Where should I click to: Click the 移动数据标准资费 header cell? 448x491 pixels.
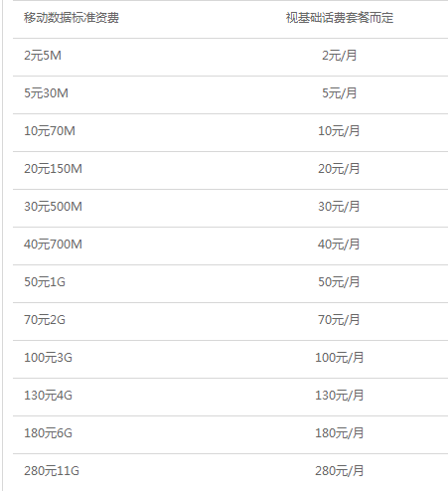click(x=72, y=18)
